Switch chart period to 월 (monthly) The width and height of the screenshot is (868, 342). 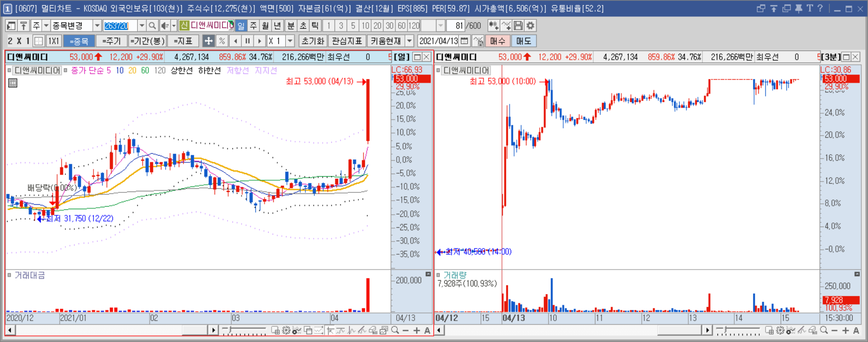(266, 26)
